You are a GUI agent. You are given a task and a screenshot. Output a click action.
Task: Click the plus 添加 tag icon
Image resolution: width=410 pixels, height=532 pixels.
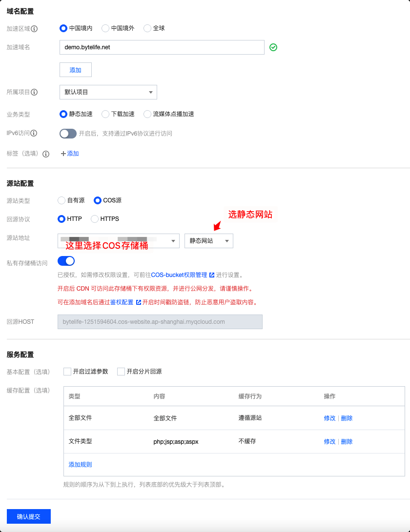point(63,154)
